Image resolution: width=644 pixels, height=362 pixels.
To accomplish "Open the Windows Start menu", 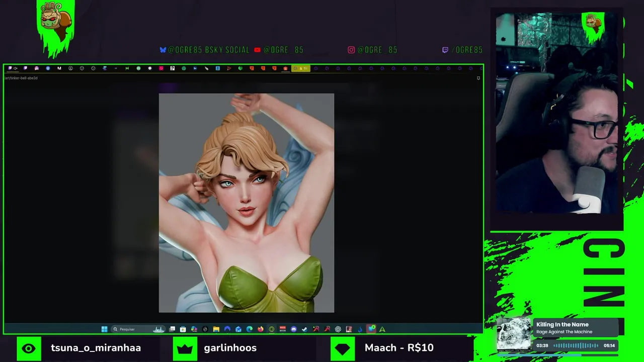I will pyautogui.click(x=104, y=329).
